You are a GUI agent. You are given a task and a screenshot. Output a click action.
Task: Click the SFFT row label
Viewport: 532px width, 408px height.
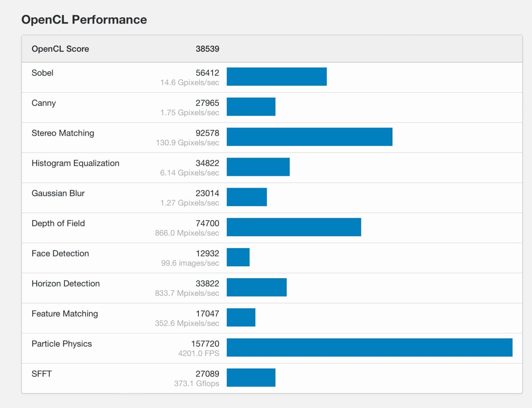42,374
